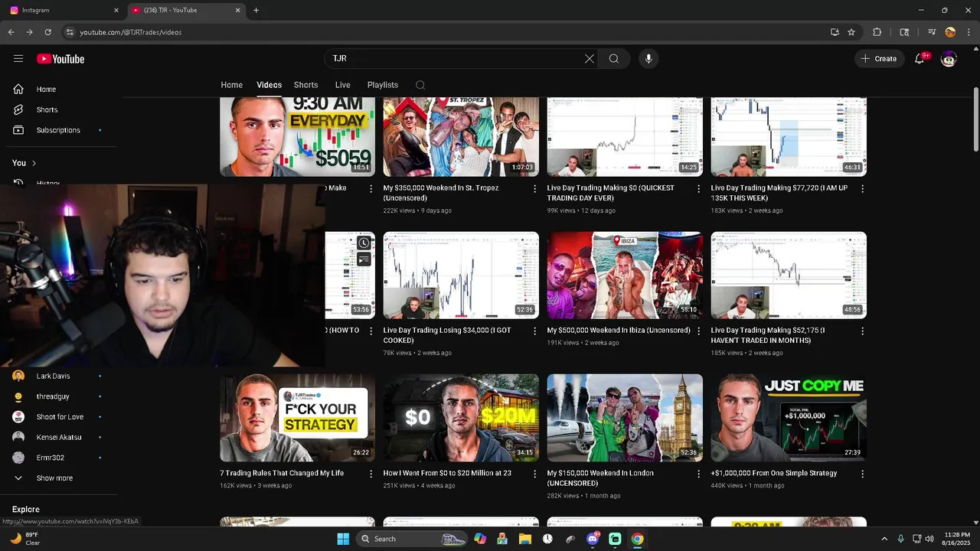
Task: Open options for London weekend video
Action: tap(698, 474)
